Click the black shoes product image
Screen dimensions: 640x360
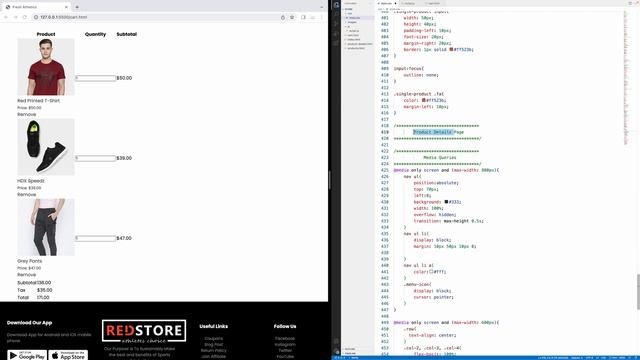[46, 147]
